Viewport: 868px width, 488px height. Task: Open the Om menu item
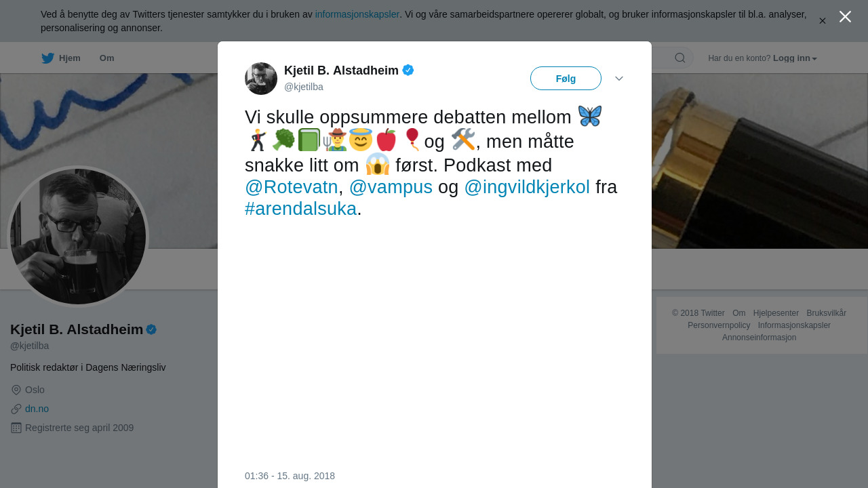click(106, 58)
